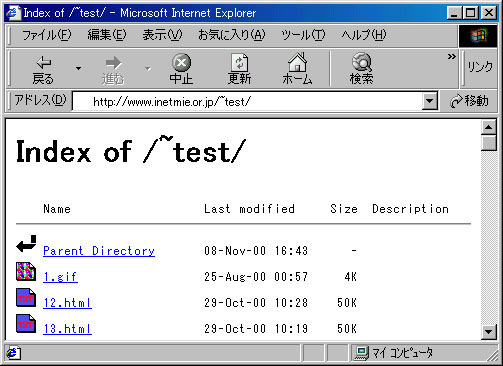Open the Back button history dropdown arrow

coord(78,69)
